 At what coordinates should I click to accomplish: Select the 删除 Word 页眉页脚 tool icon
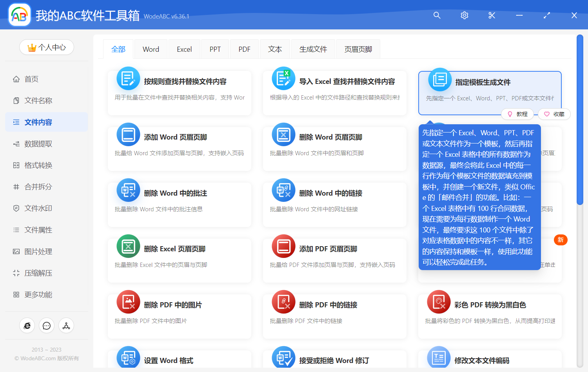click(x=283, y=134)
